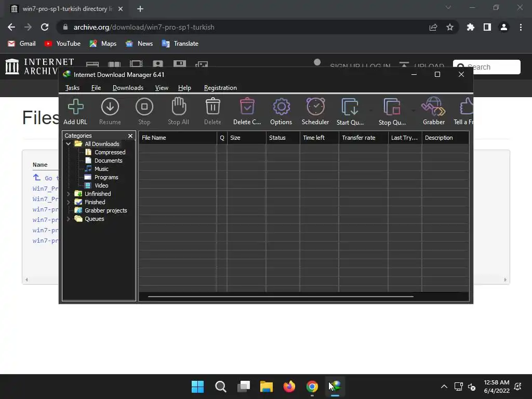Sort by File Name column header
Viewport: 532px width, 399px height.
pyautogui.click(x=178, y=138)
